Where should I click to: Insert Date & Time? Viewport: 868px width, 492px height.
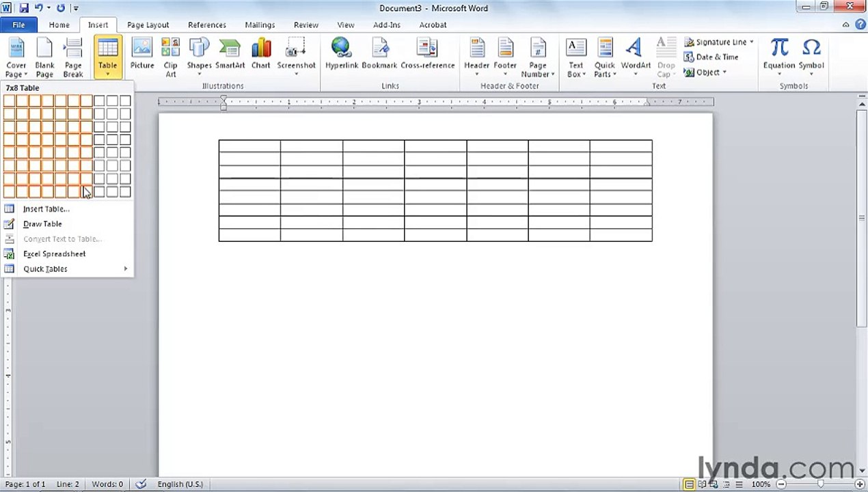[711, 57]
